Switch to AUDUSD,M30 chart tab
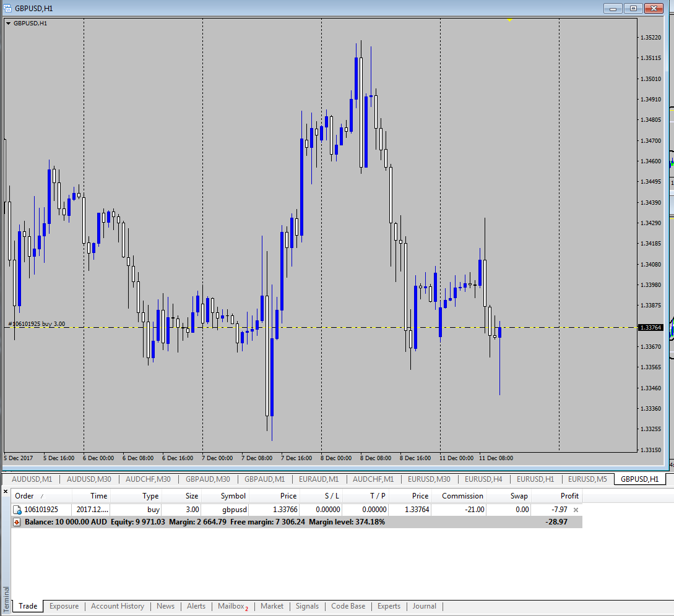The image size is (674, 616). (x=89, y=479)
